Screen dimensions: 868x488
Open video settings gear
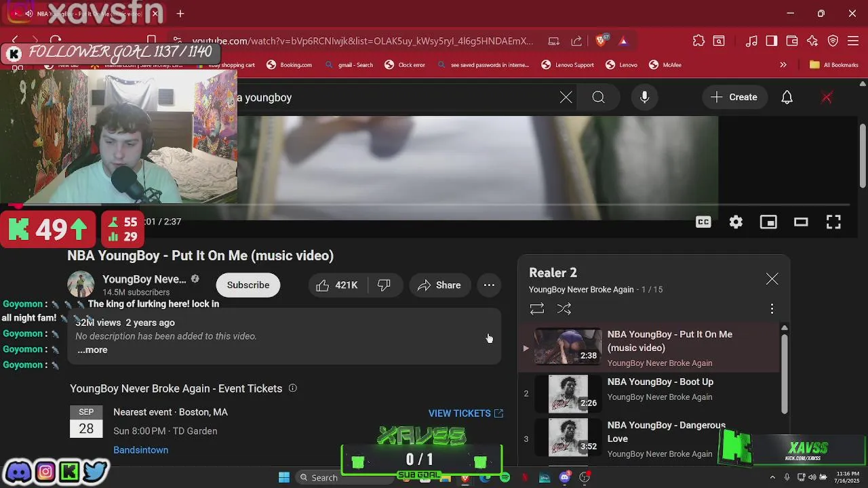[736, 222]
